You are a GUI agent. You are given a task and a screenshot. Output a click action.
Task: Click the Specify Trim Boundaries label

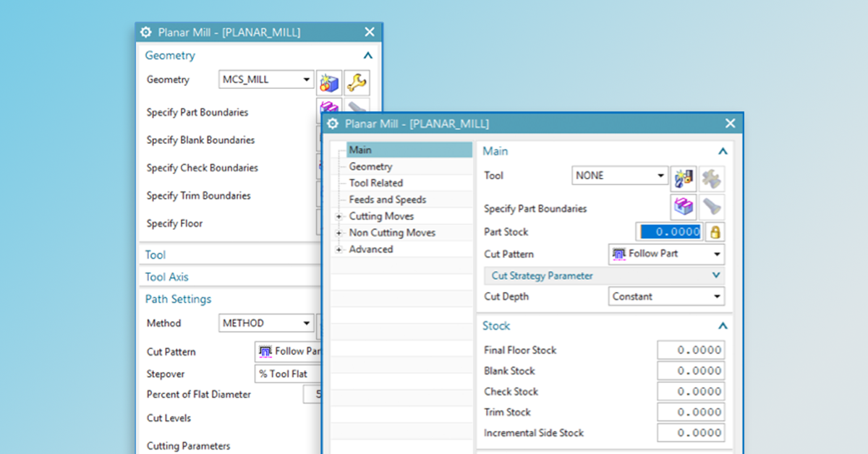[198, 196]
